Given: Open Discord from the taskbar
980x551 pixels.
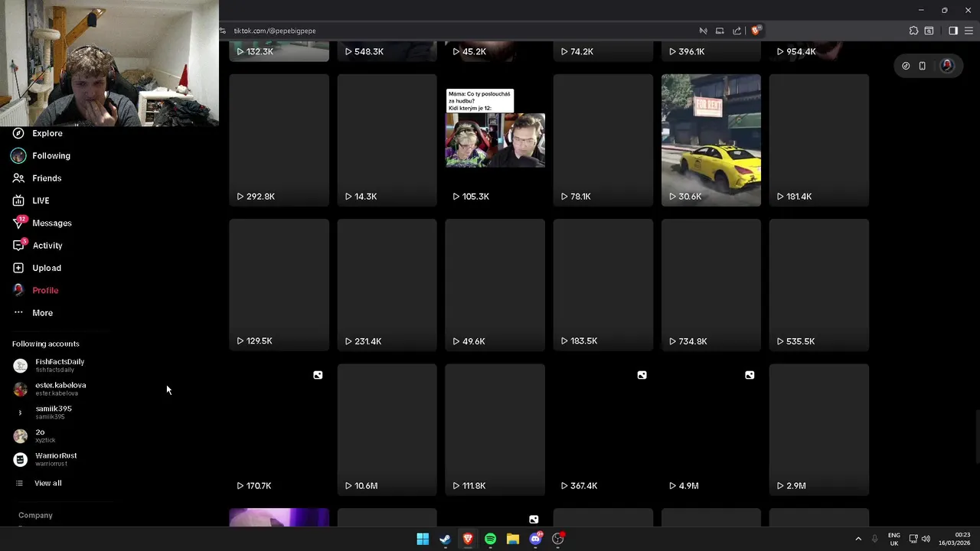Looking at the screenshot, I should point(536,539).
